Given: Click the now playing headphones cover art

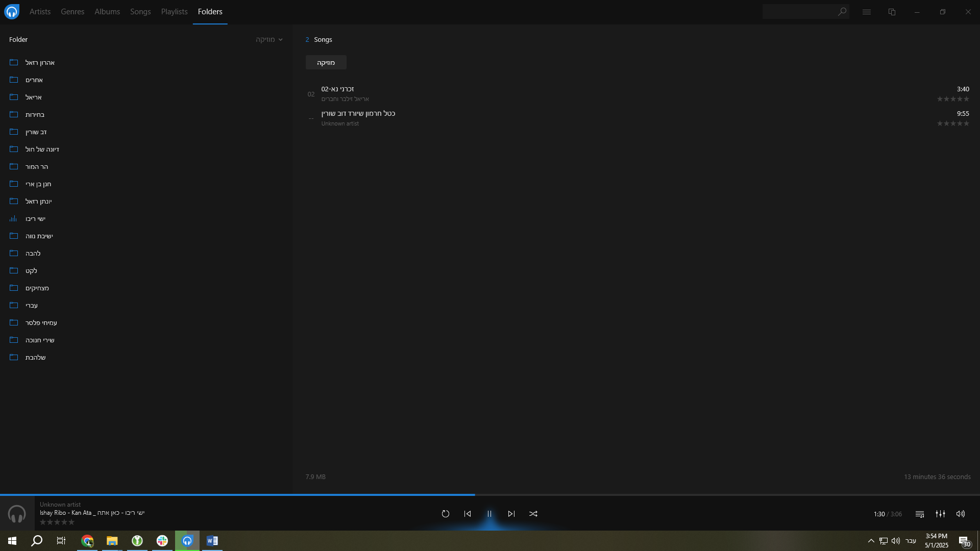Looking at the screenshot, I should pyautogui.click(x=17, y=513).
